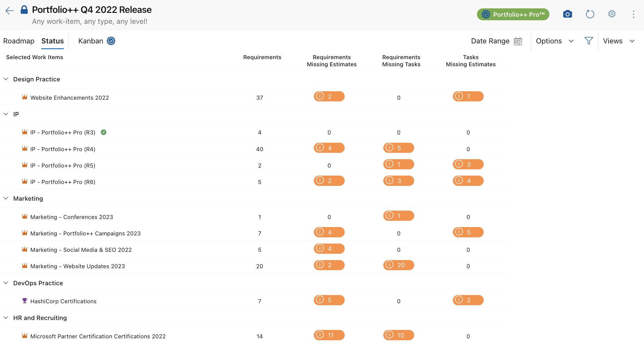Screen dimensions: 644x347
Task: Click the orange 20 badge for Website Updates
Action: (398, 265)
